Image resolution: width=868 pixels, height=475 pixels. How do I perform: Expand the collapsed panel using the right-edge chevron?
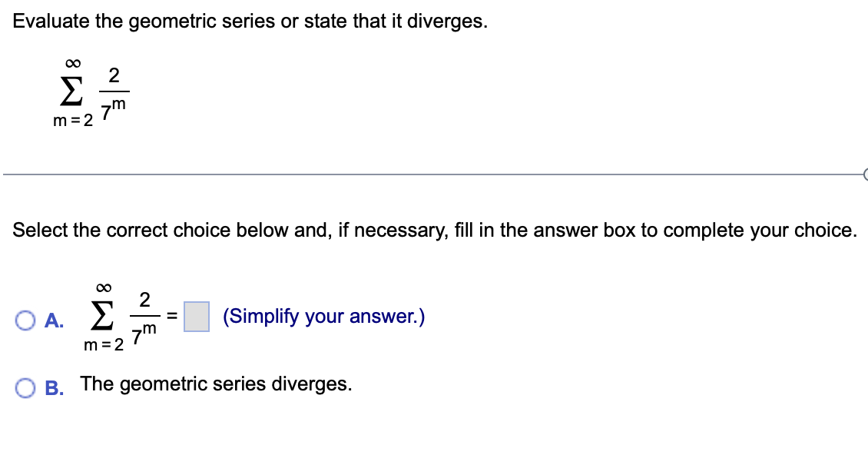[x=864, y=175]
